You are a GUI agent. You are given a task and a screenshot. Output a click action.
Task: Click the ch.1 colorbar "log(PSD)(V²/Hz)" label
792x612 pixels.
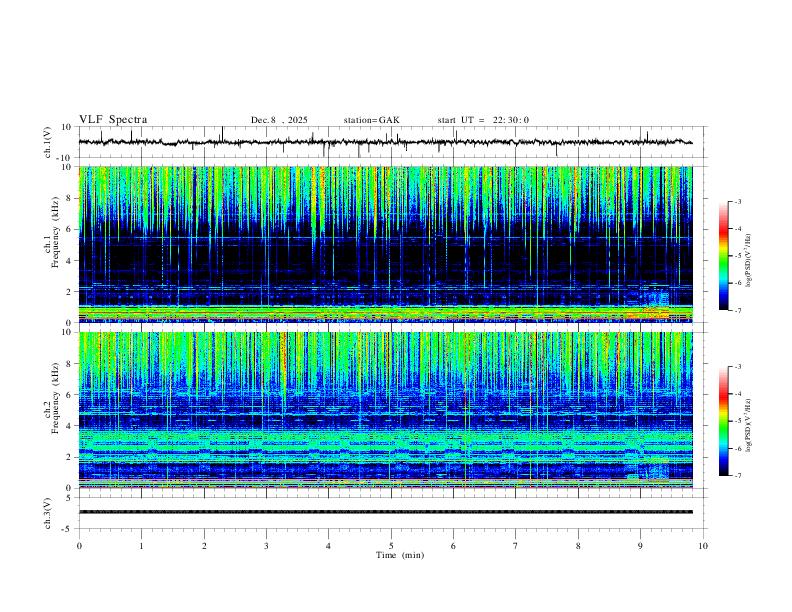pyautogui.click(x=748, y=261)
